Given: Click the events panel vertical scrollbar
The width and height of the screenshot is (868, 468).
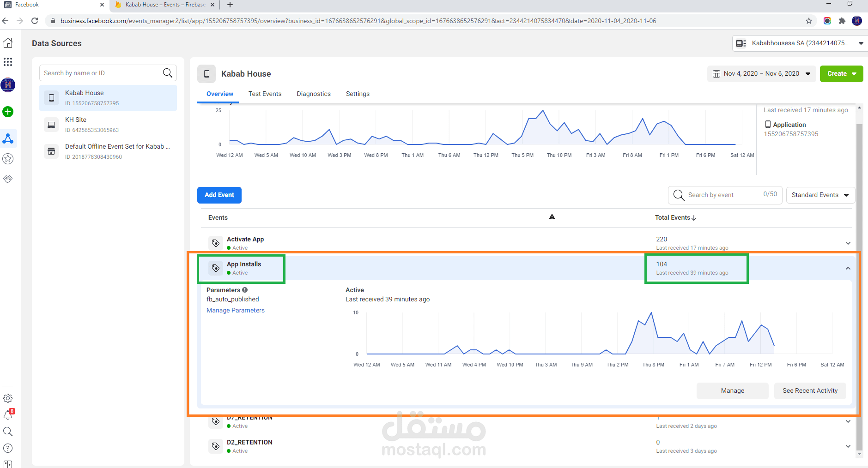Looking at the screenshot, I should pos(859,286).
